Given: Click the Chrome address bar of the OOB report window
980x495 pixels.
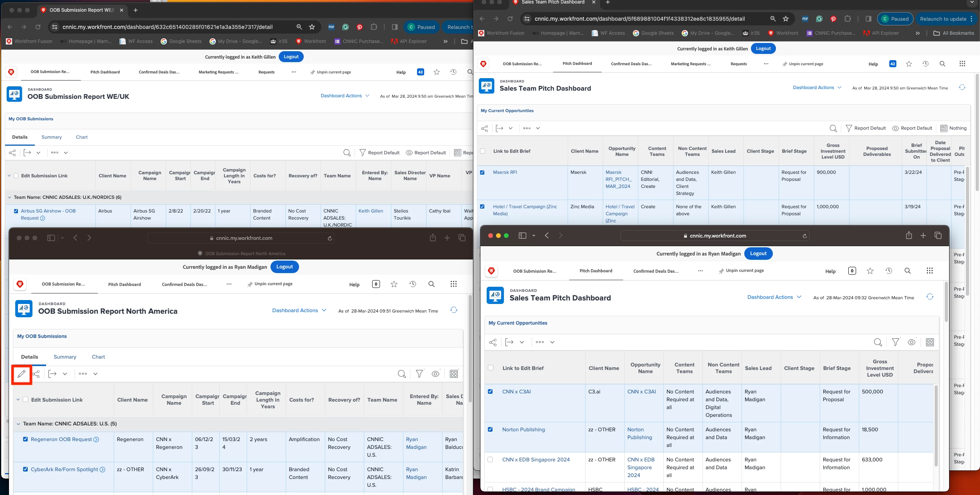Looking at the screenshot, I should (x=167, y=27).
